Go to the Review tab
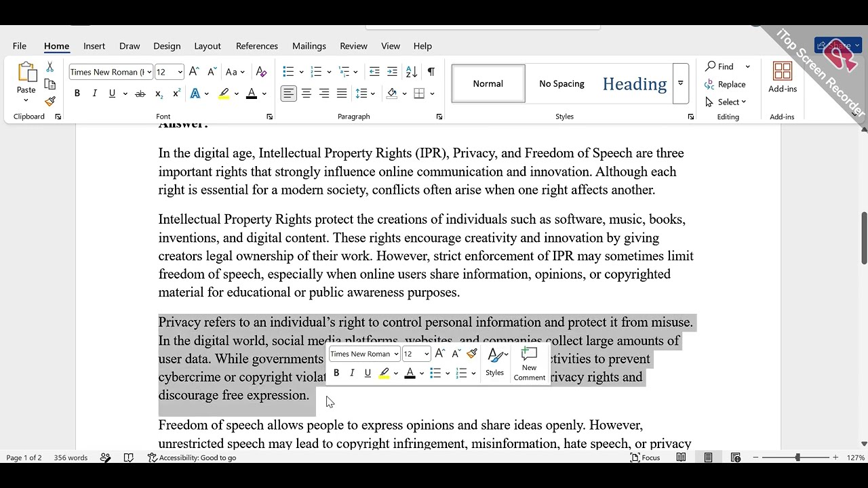 [353, 46]
